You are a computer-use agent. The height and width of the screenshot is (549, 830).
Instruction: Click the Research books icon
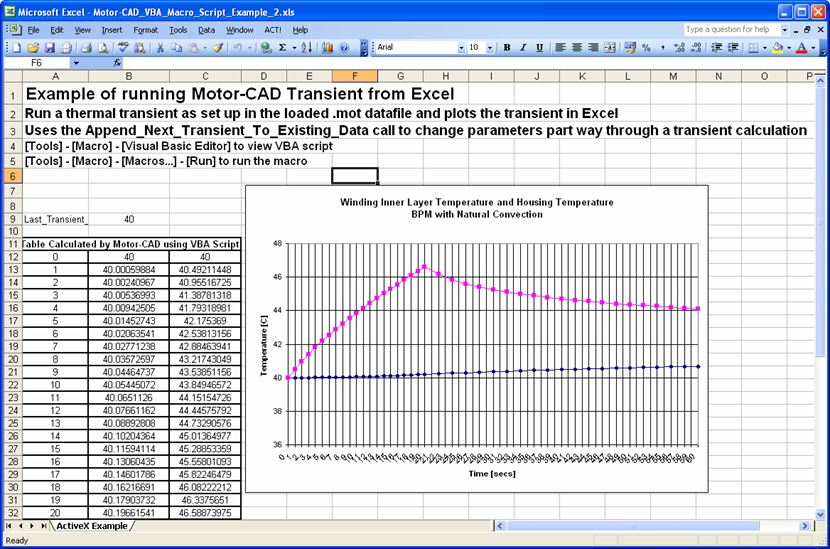pos(140,48)
